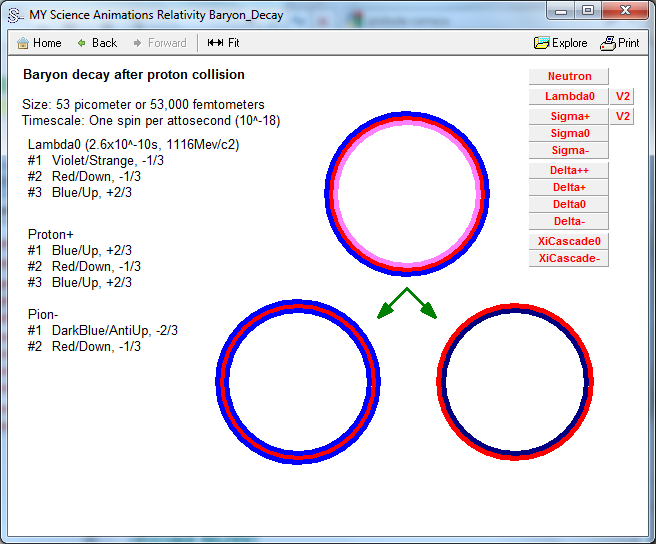Display the XiCascade0 decay
Viewport: 656px width, 544px height.
(x=569, y=241)
